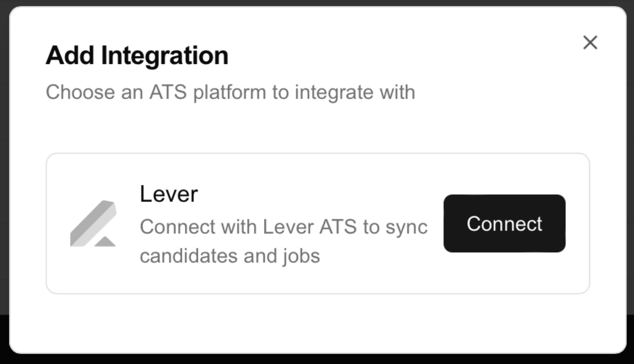Click the 'candidates and jobs' text line
Screen dimensions: 634x364
pos(230,256)
